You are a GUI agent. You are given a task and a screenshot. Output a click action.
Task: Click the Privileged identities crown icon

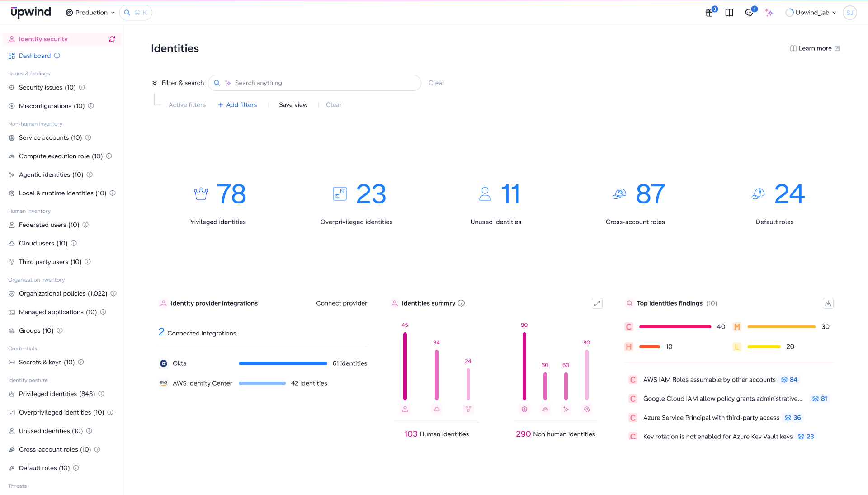pyautogui.click(x=201, y=194)
